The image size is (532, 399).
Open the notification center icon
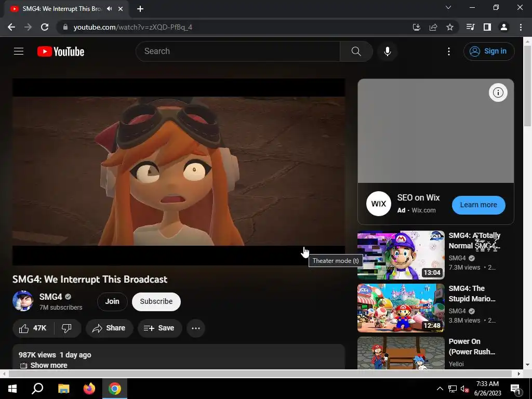tap(515, 389)
